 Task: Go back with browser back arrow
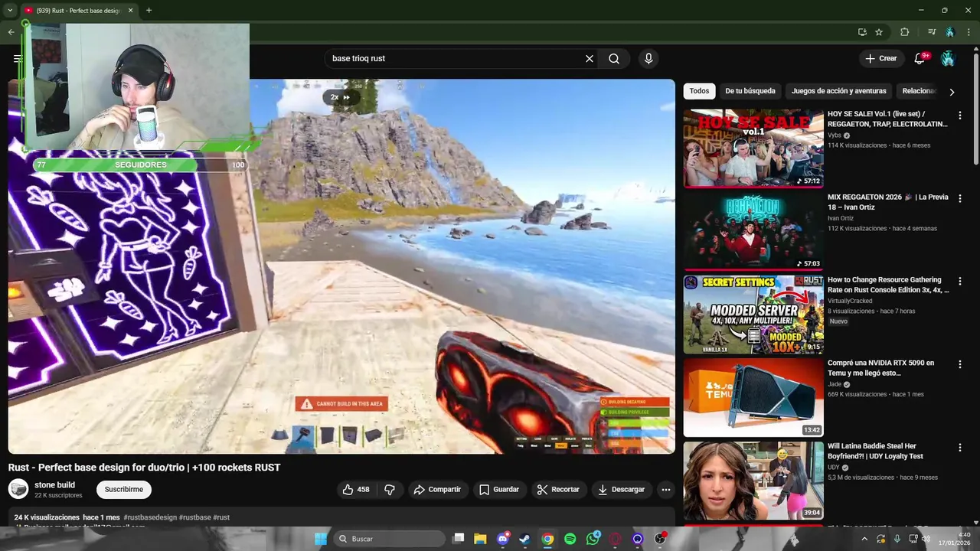pyautogui.click(x=11, y=32)
